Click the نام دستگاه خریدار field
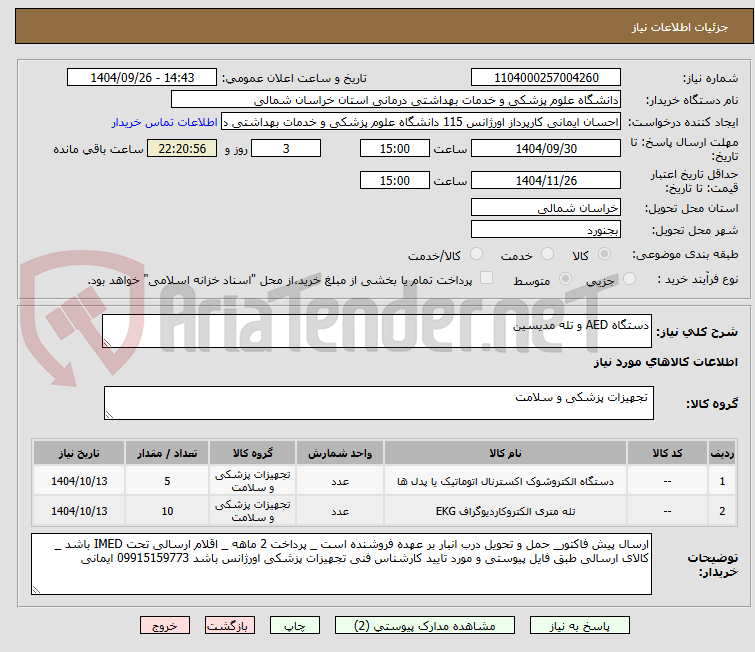The image size is (755, 652). point(396,100)
